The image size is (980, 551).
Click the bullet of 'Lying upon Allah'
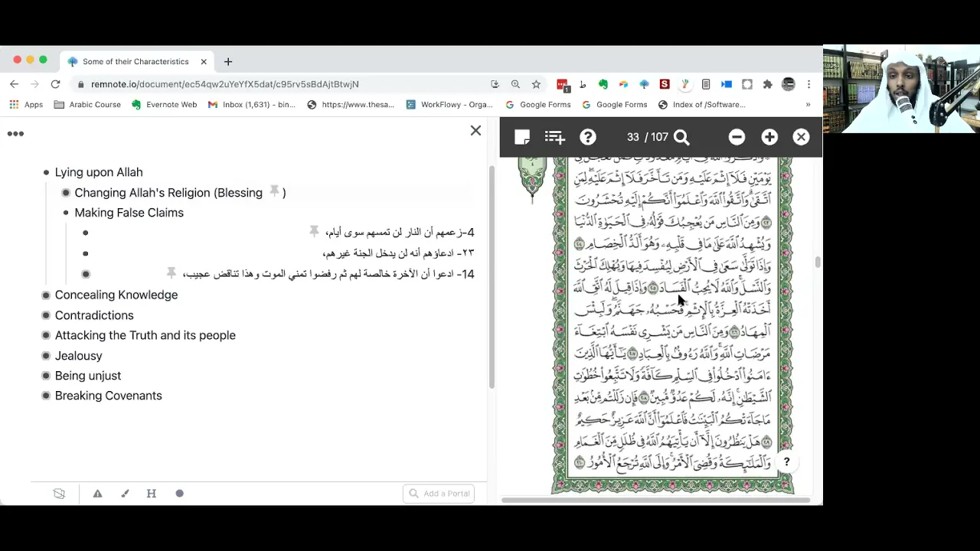pyautogui.click(x=46, y=173)
